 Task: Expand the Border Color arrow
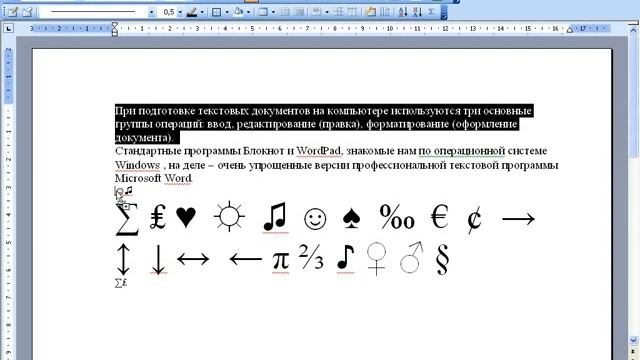[x=202, y=12]
